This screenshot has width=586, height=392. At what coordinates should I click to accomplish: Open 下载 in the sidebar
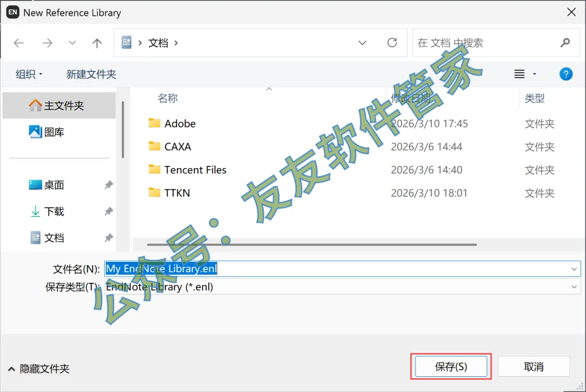click(x=59, y=211)
